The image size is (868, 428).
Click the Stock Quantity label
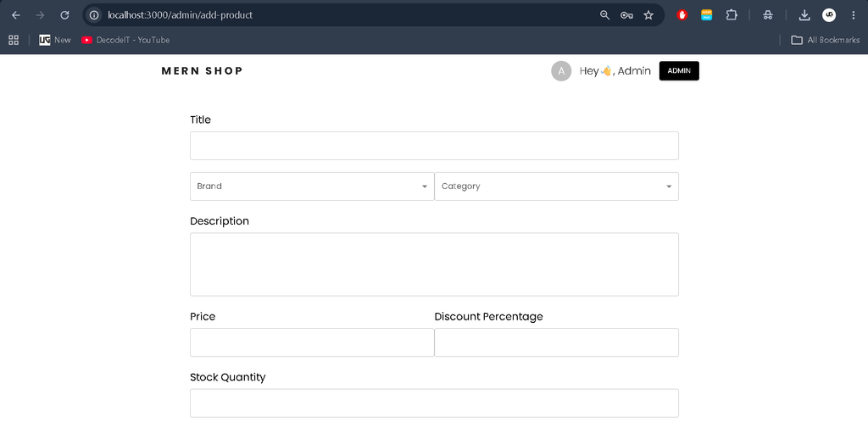point(227,377)
